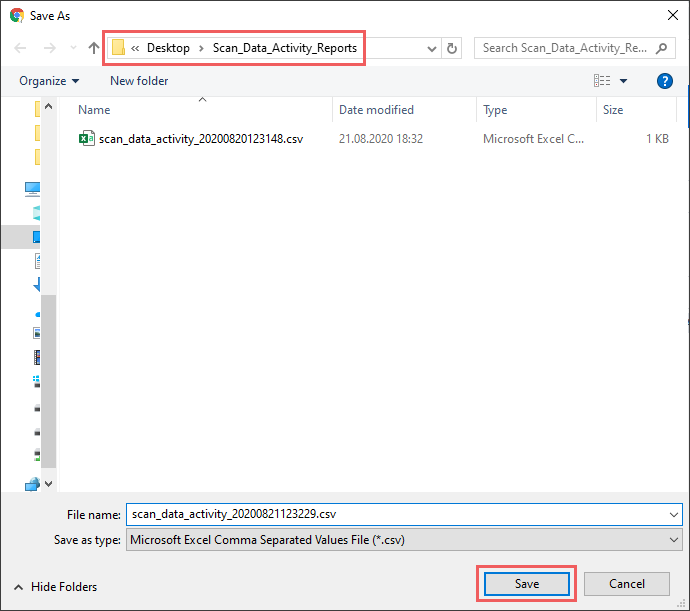Click the Cancel button
690x611 pixels.
(x=627, y=584)
